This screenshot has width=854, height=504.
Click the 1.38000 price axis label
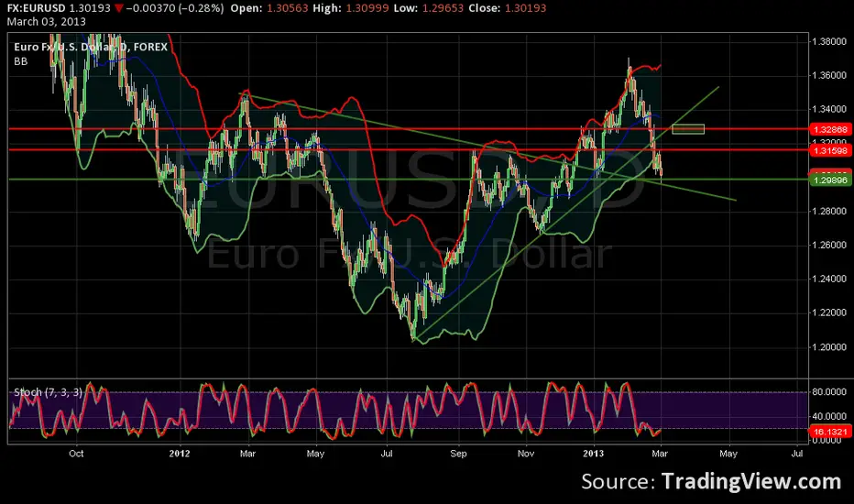point(829,41)
